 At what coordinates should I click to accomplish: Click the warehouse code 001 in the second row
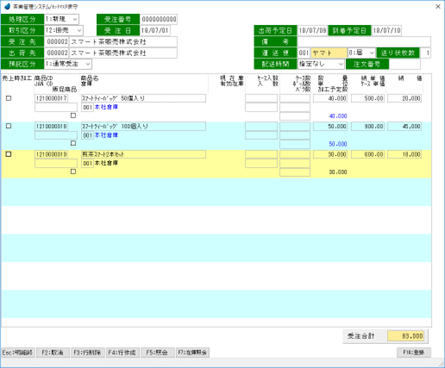pos(87,135)
